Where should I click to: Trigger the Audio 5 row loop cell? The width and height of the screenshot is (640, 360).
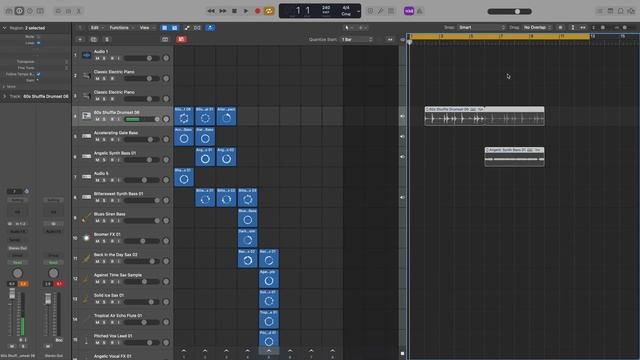point(184,177)
